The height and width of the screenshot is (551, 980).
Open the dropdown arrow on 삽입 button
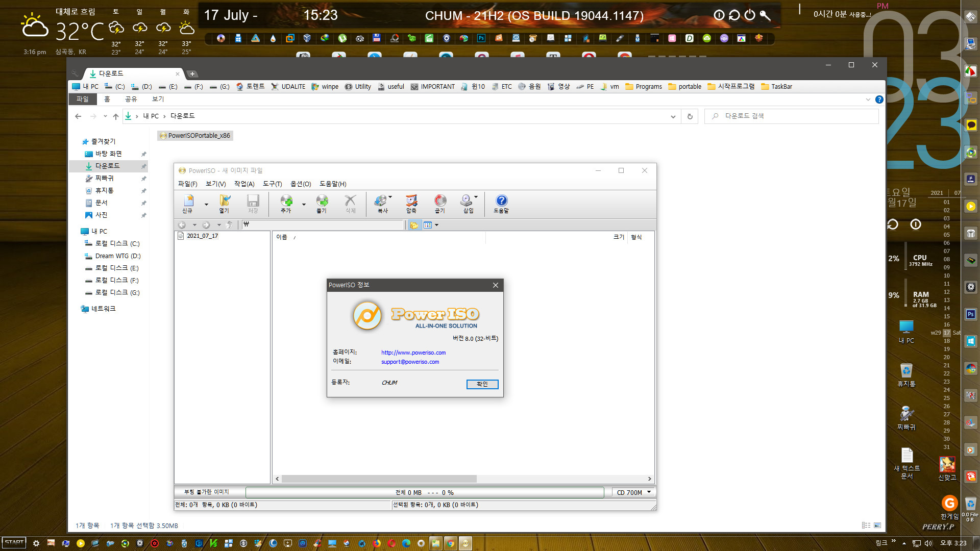[476, 197]
